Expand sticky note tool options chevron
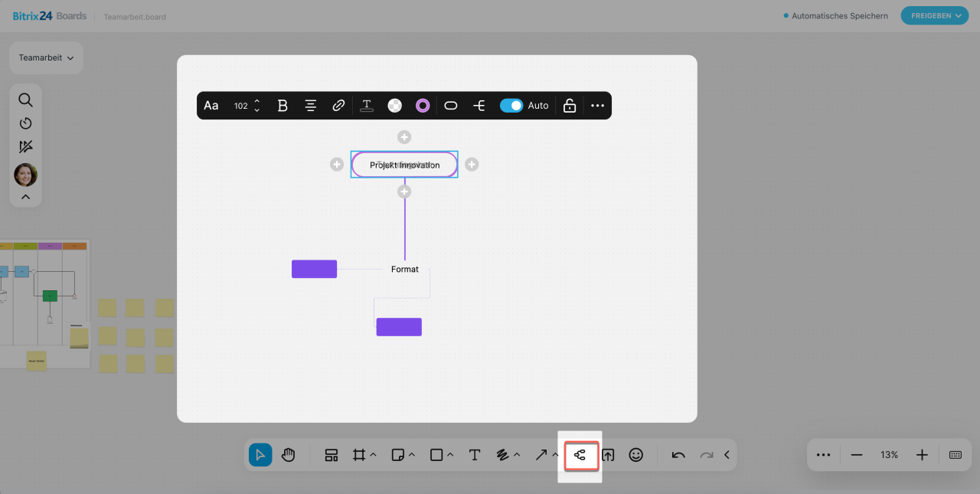 pyautogui.click(x=412, y=455)
